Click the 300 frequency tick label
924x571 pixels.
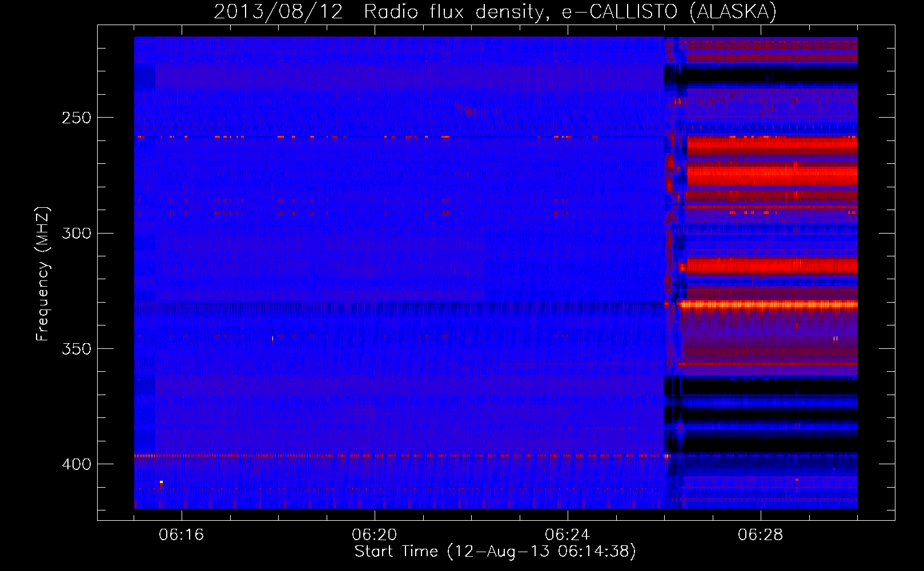coord(77,233)
